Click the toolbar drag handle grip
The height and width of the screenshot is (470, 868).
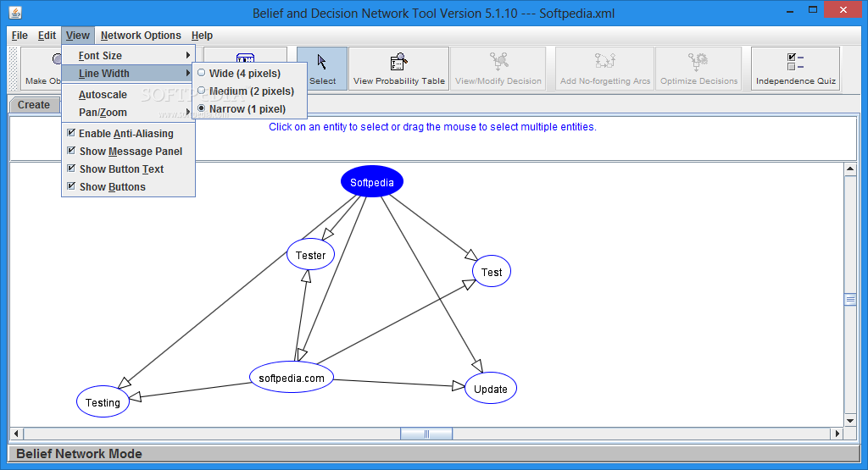pyautogui.click(x=14, y=69)
